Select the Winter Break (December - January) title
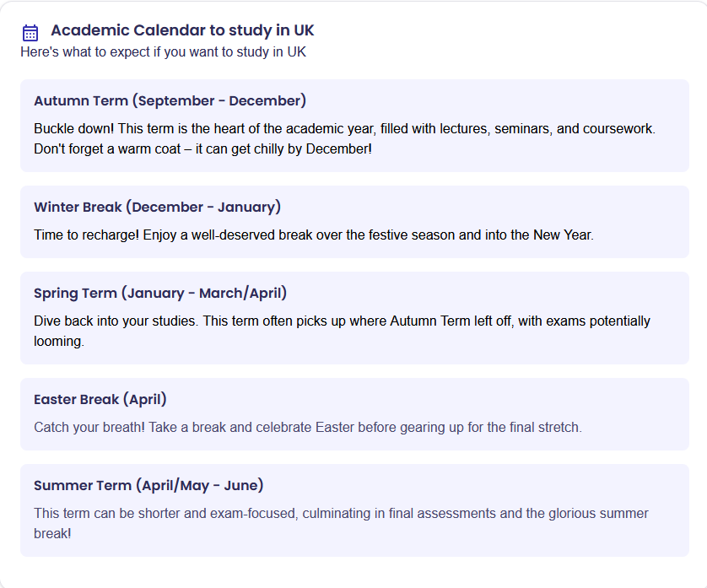 click(158, 207)
